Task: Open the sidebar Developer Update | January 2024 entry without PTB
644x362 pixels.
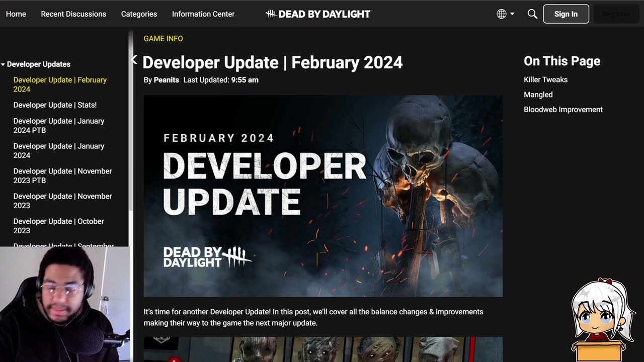Action: (59, 151)
